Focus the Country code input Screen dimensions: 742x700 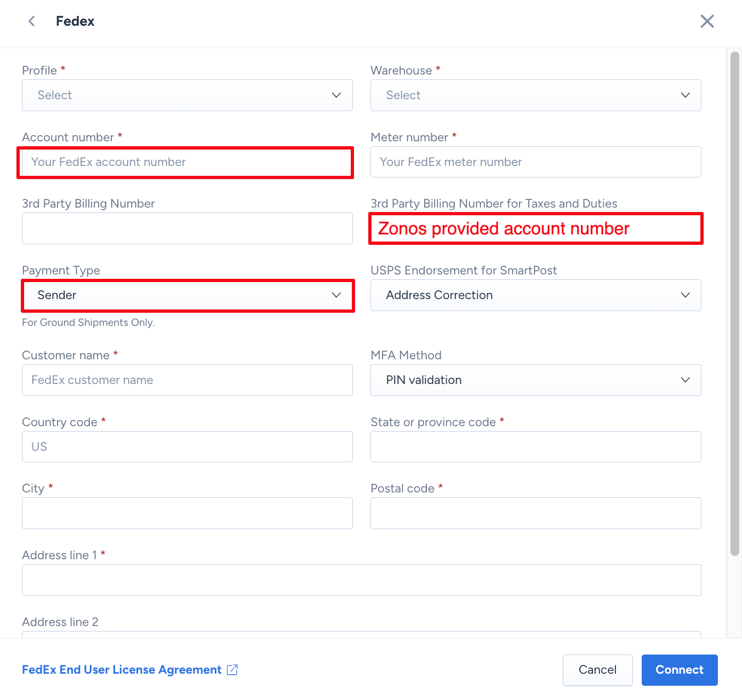pyautogui.click(x=187, y=447)
